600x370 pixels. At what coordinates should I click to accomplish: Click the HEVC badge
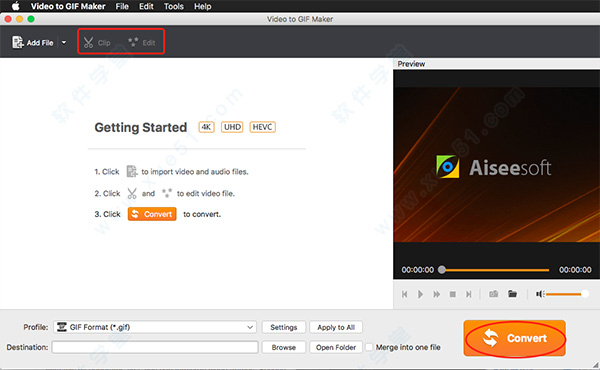tap(262, 127)
